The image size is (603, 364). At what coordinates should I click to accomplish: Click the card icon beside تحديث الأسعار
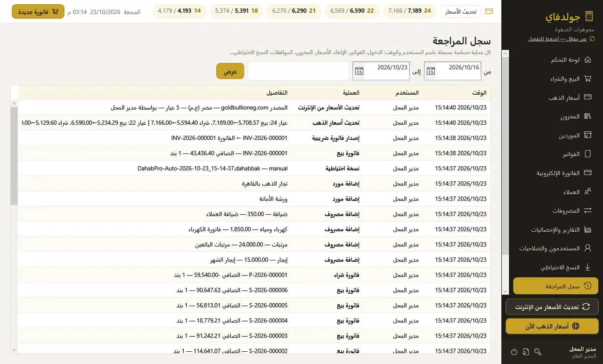pos(489,11)
